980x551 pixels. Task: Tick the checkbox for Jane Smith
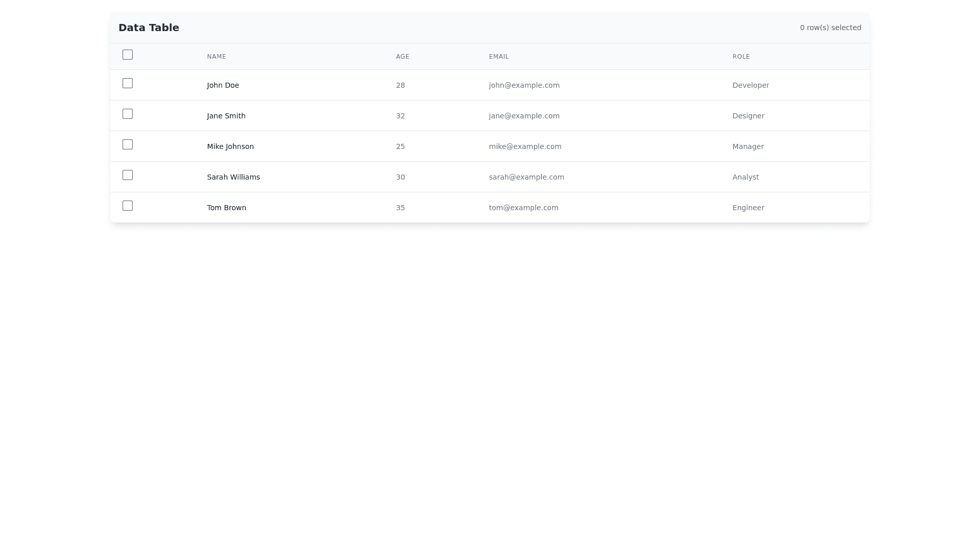coord(128,114)
